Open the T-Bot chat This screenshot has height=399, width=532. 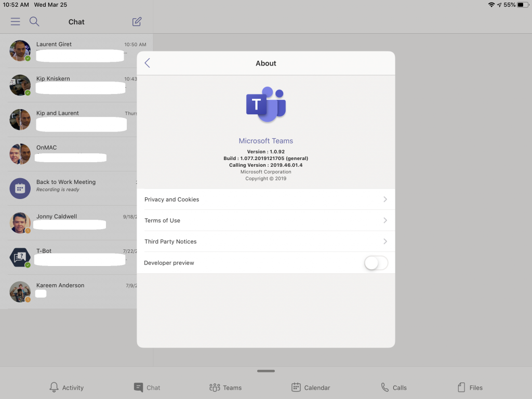69,257
